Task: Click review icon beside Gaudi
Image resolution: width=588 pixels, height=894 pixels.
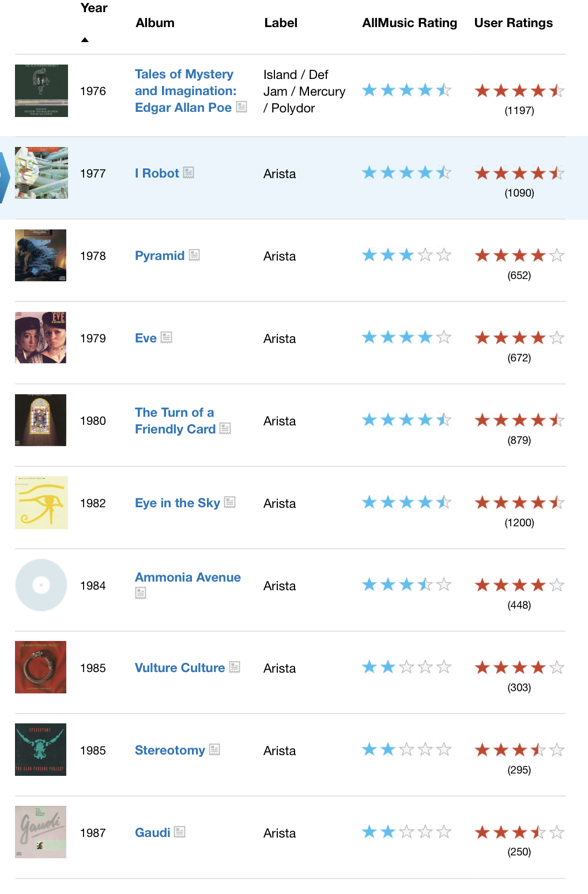Action: tap(180, 832)
